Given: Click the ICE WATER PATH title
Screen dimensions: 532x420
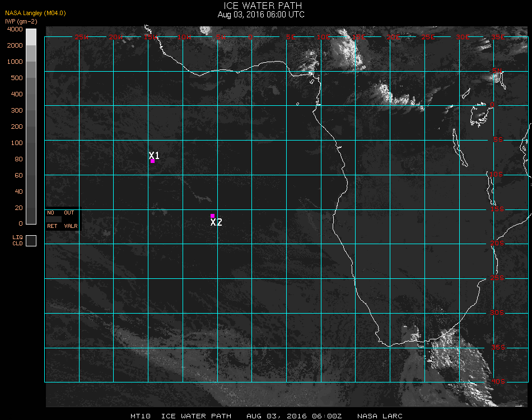Looking at the screenshot, I should coord(262,6).
